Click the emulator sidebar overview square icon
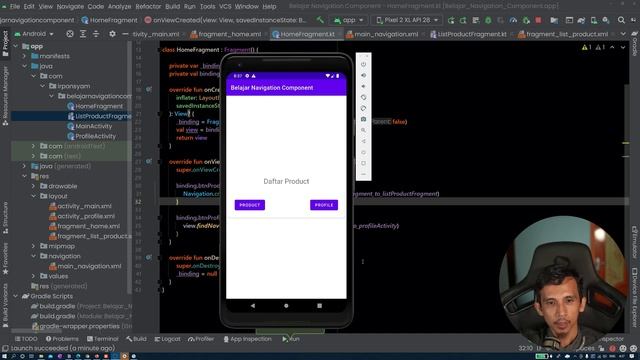This screenshot has height=360, width=640. pyautogui.click(x=363, y=163)
